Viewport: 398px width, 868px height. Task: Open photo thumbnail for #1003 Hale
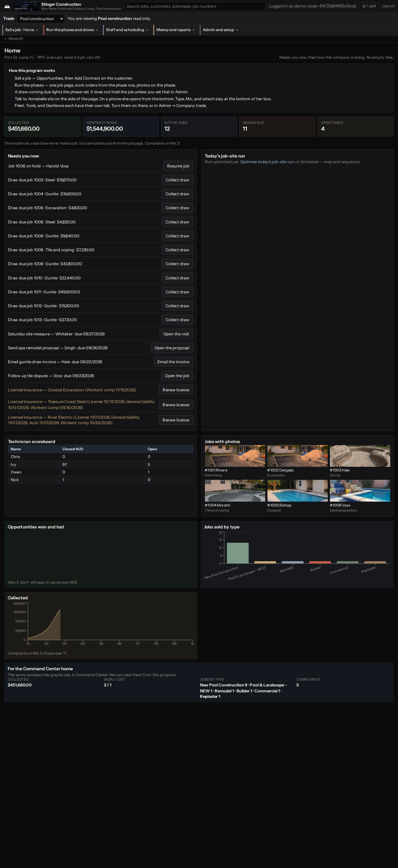[360, 456]
